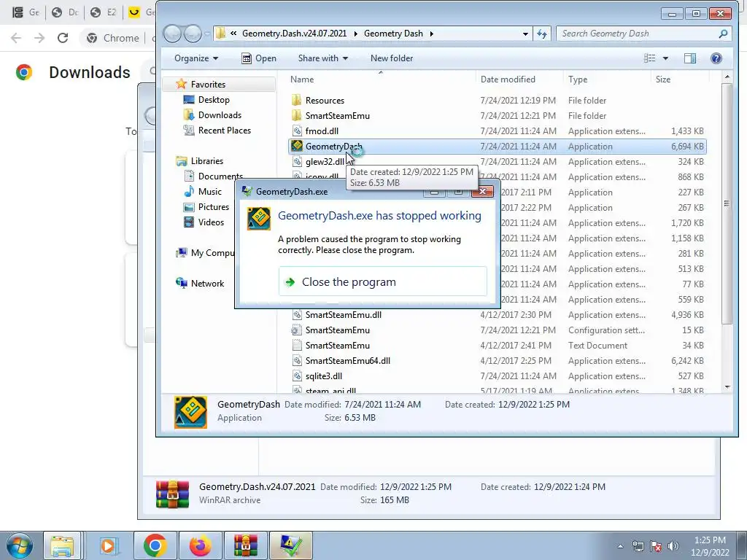Screen dimensions: 747x560
Task: Select the Resources folder icon
Action: click(x=296, y=100)
